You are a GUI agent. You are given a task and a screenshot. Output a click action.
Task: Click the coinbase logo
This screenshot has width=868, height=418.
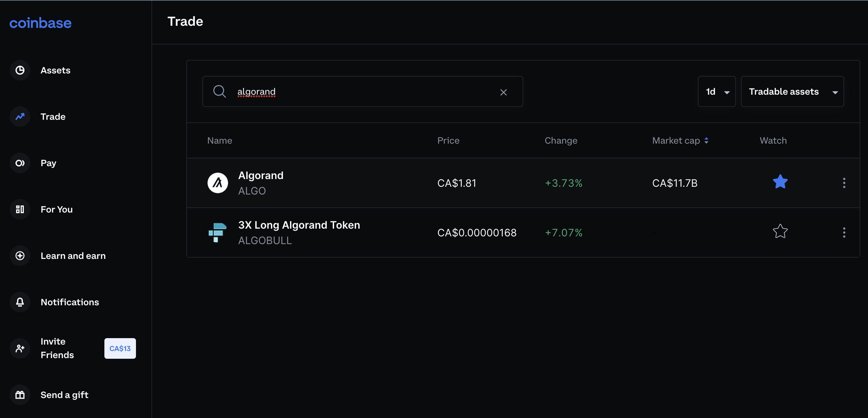(x=40, y=23)
